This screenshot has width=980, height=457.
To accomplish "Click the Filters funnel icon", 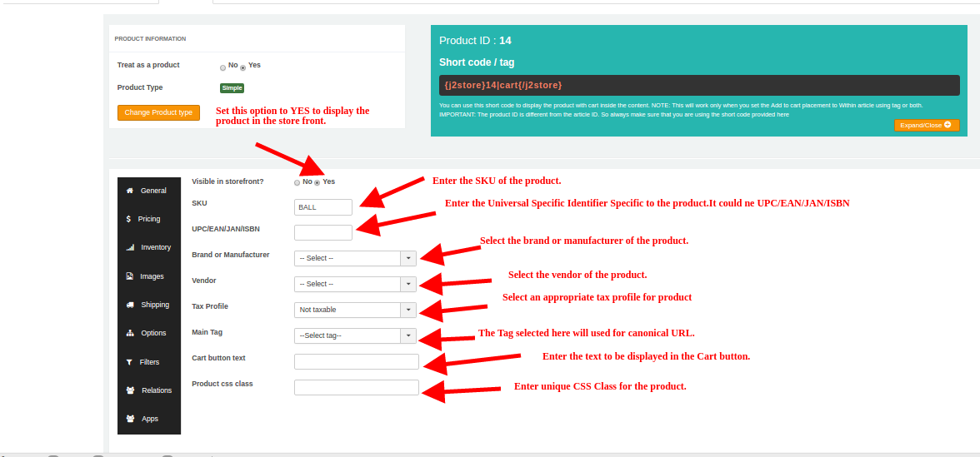I will (129, 362).
